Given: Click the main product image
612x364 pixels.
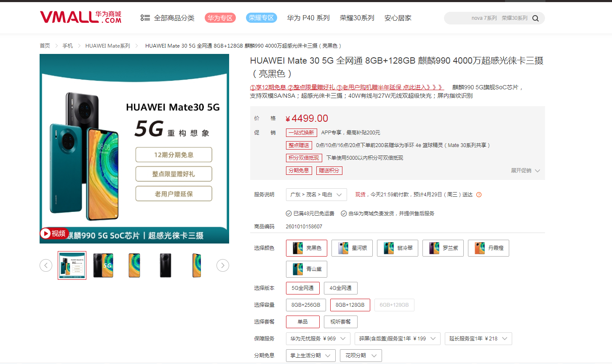Looking at the screenshot, I should 134,149.
